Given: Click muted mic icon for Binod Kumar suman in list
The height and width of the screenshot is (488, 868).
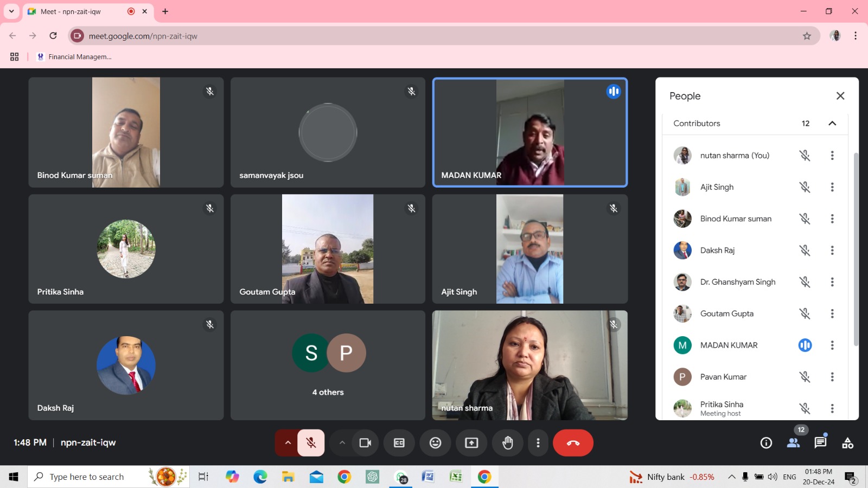Looking at the screenshot, I should (x=805, y=219).
